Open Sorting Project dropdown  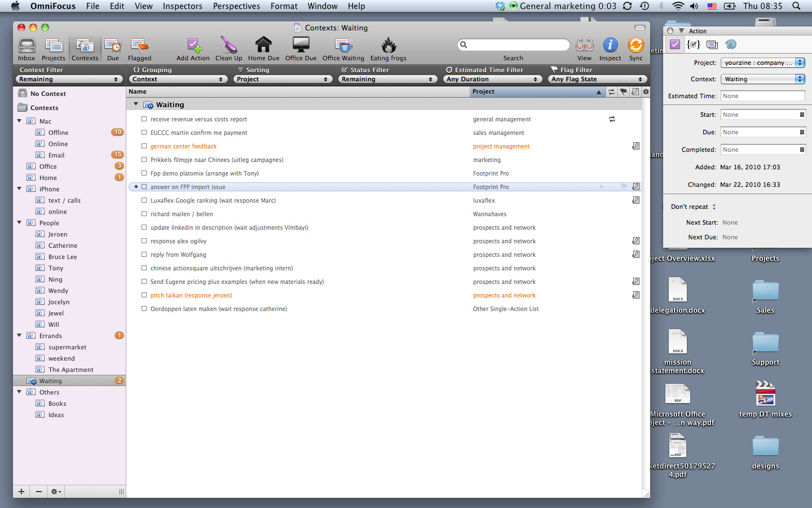[x=282, y=80]
